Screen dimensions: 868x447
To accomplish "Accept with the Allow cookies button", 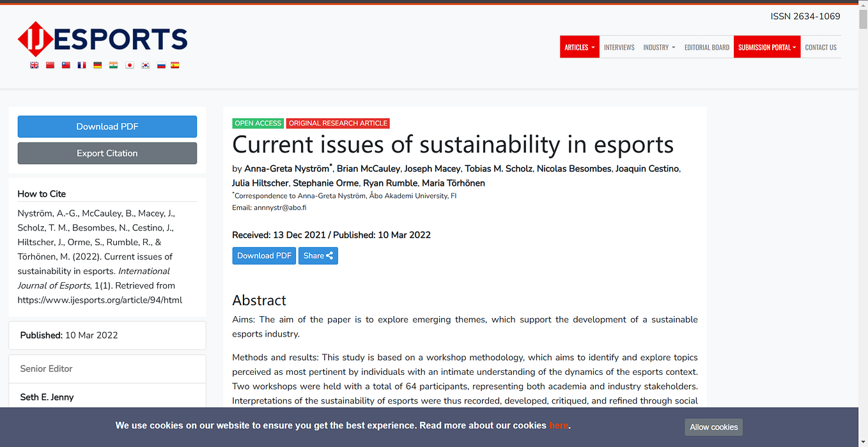I will point(714,427).
